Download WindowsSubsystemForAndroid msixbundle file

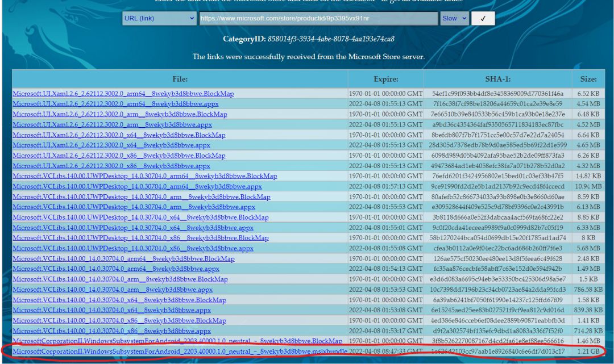[180, 352]
